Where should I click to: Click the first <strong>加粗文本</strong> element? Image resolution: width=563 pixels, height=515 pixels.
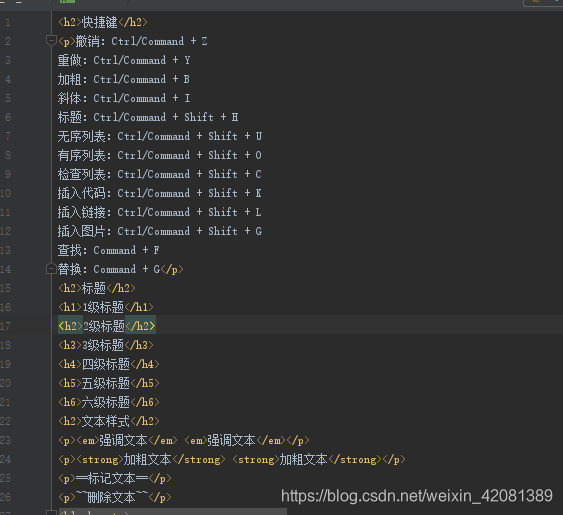tap(151, 459)
